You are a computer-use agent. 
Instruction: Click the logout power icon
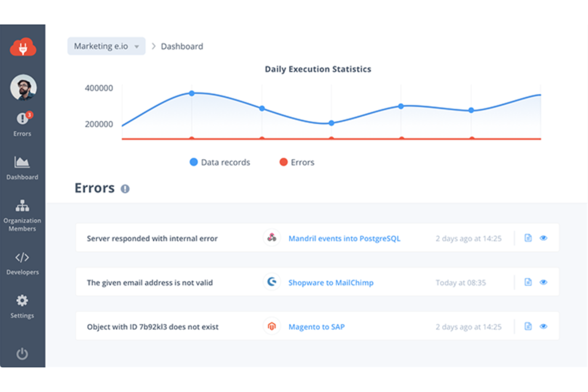(x=22, y=353)
